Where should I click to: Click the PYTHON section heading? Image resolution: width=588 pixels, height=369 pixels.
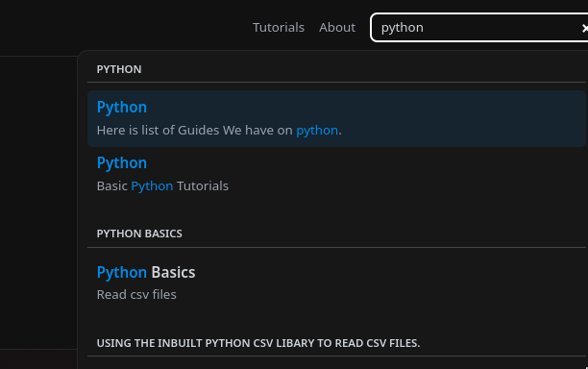pyautogui.click(x=119, y=69)
